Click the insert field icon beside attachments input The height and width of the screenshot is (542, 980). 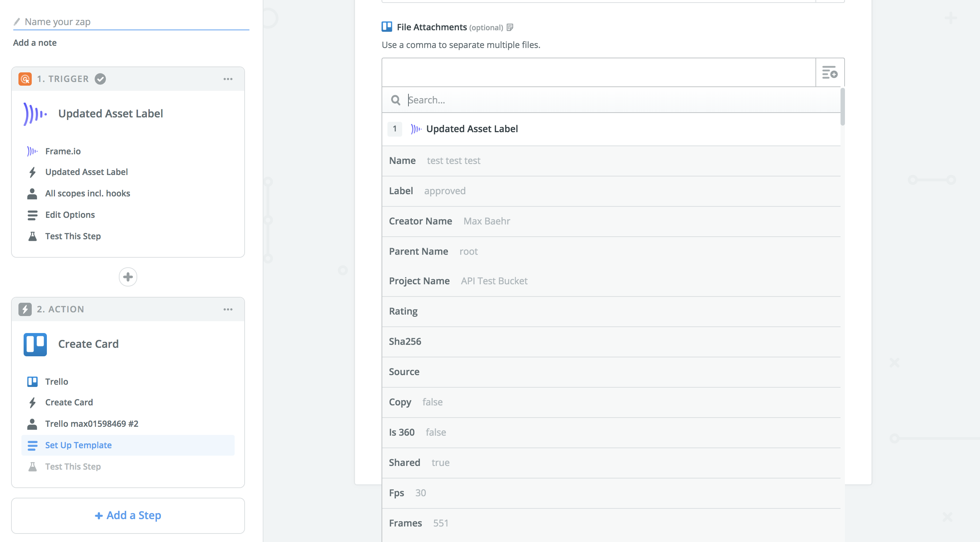click(x=830, y=72)
